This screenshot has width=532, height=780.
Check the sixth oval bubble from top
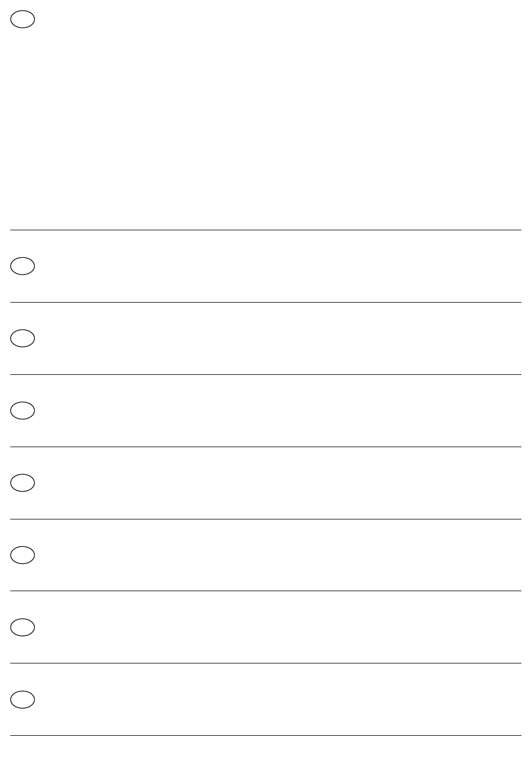click(23, 555)
